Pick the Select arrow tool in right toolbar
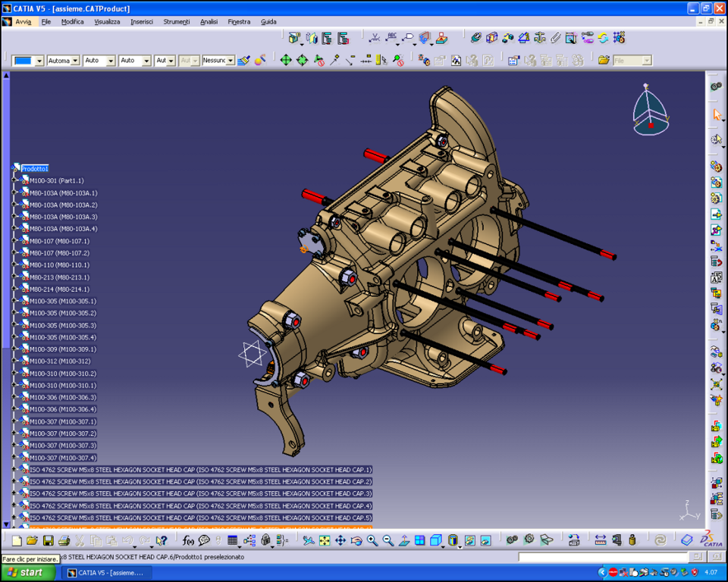The image size is (728, 582). point(717,114)
